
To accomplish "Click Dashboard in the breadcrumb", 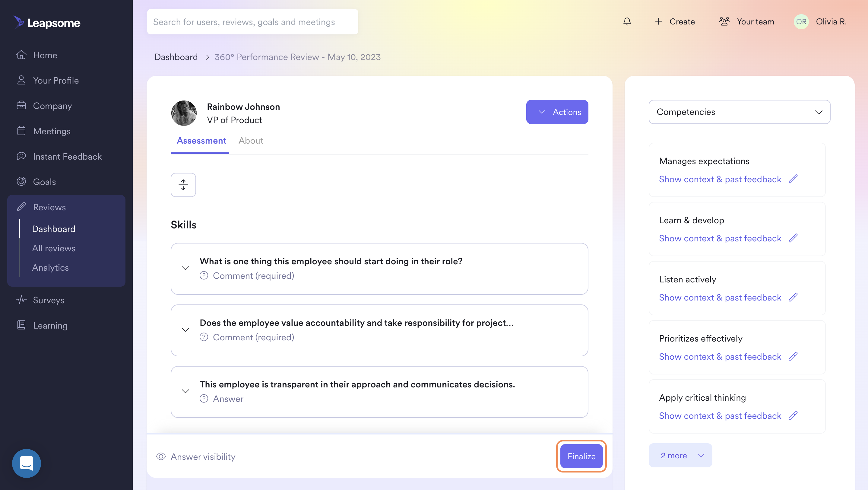I will click(x=176, y=57).
